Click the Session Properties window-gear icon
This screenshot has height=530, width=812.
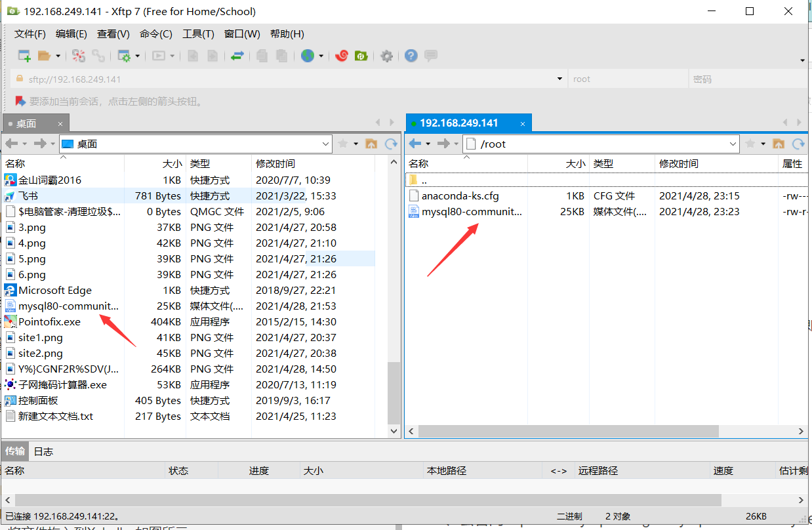[x=124, y=56]
